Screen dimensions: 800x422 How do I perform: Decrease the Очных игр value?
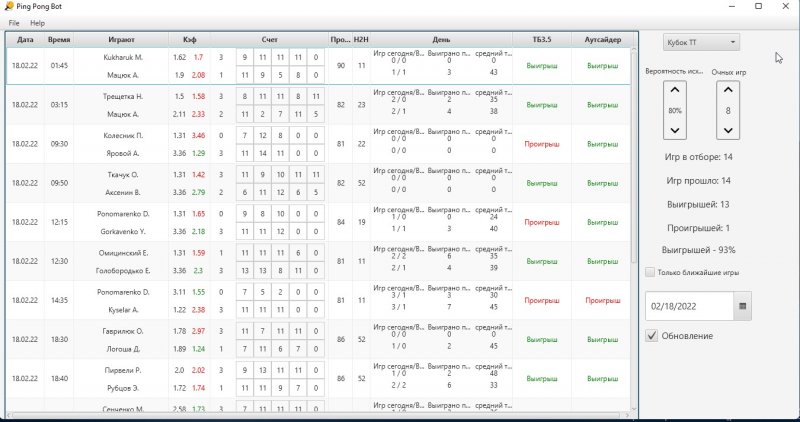click(x=728, y=130)
